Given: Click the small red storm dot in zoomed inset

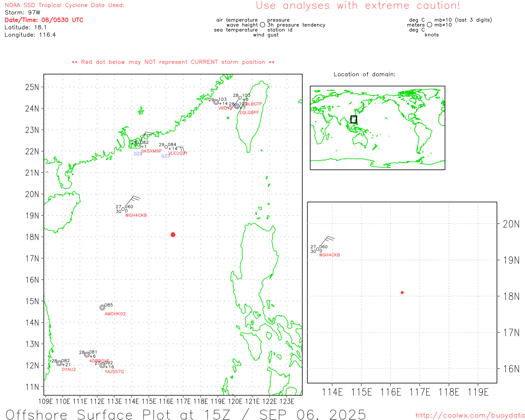Looking at the screenshot, I should pyautogui.click(x=402, y=292).
